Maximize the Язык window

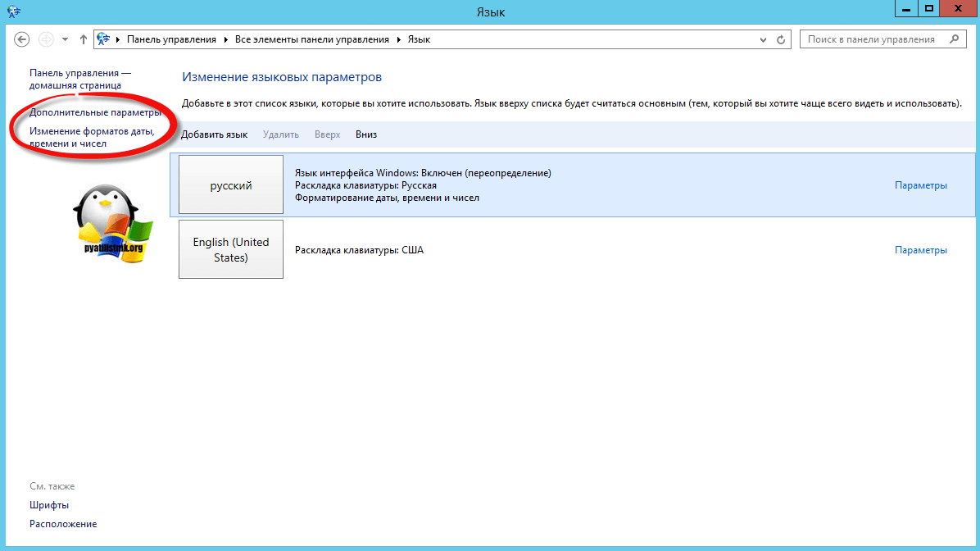coord(928,8)
